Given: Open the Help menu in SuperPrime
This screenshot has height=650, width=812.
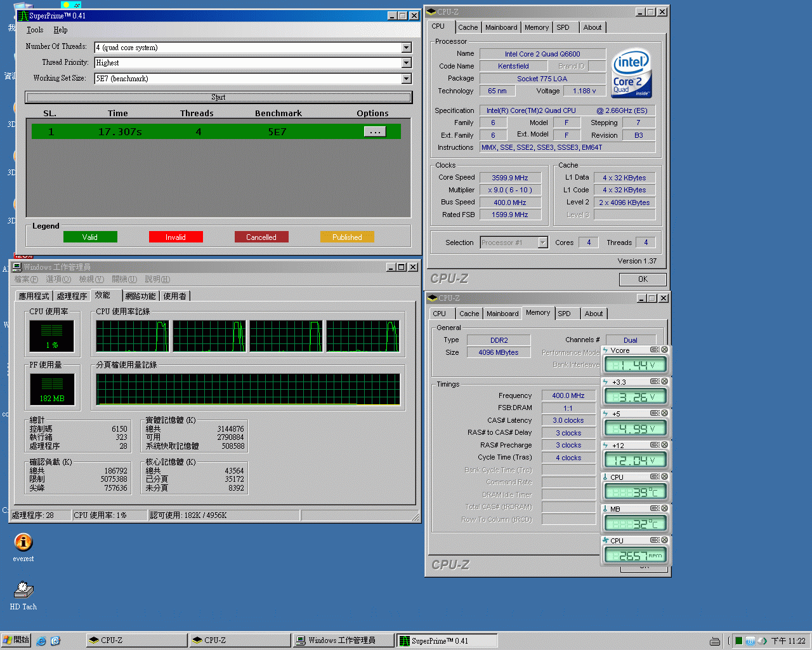Looking at the screenshot, I should pos(60,30).
